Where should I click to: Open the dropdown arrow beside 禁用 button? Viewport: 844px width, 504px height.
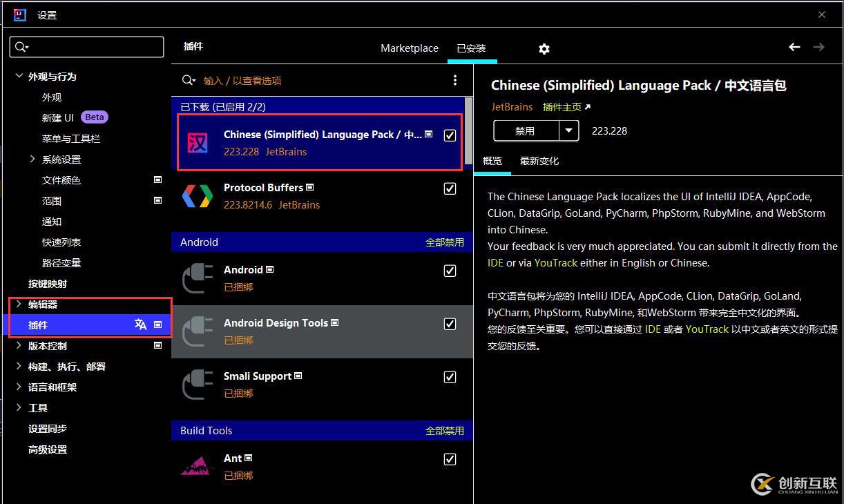[x=569, y=130]
